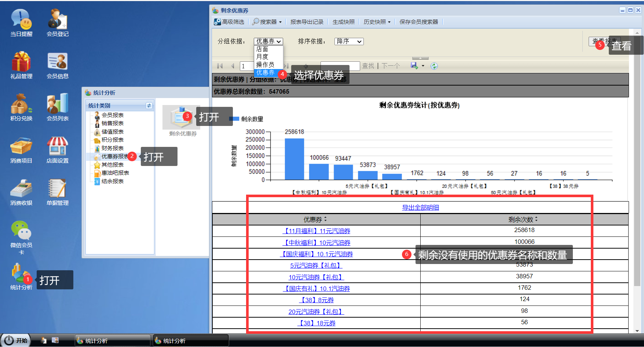Select 店面 in the grouping list

pyautogui.click(x=268, y=49)
